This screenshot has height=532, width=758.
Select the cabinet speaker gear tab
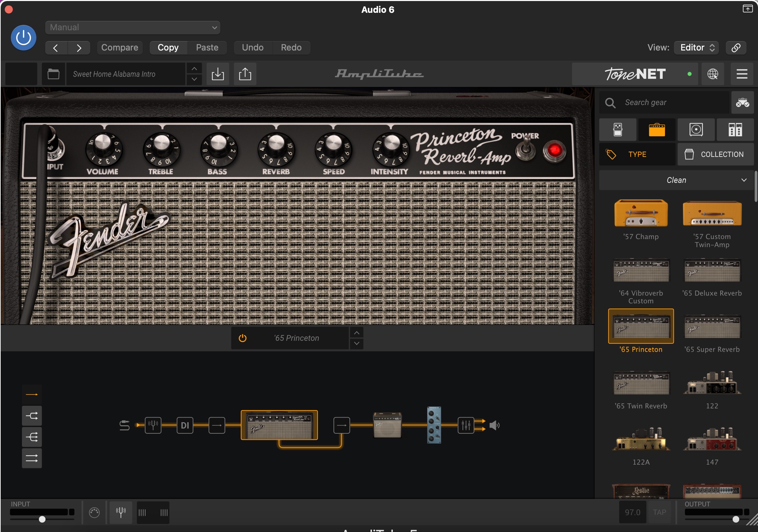pyautogui.click(x=696, y=130)
